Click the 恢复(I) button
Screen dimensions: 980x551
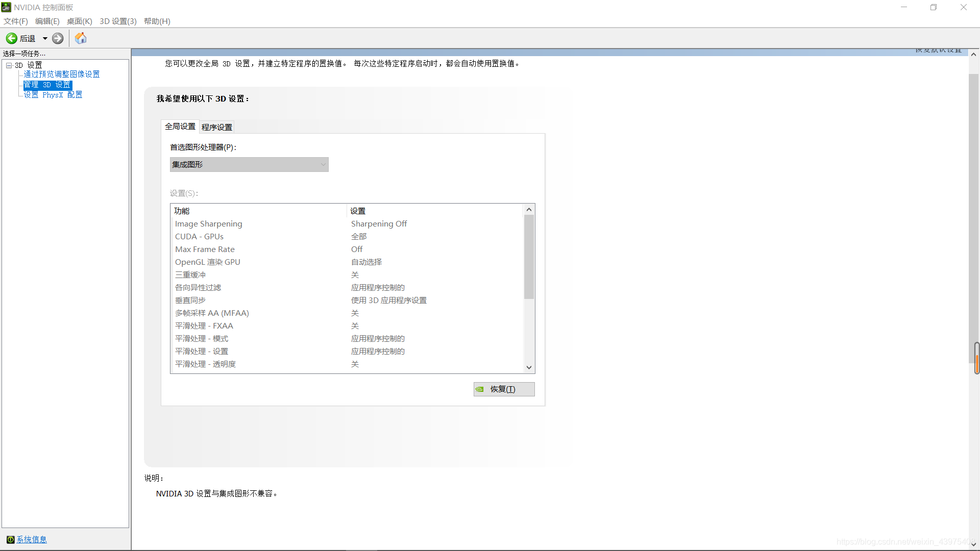tap(504, 389)
